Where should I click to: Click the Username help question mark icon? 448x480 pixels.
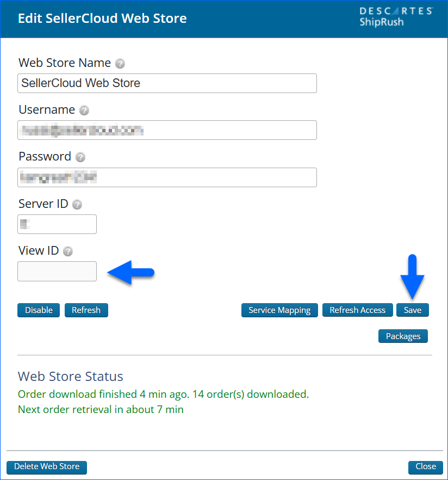[x=84, y=110]
